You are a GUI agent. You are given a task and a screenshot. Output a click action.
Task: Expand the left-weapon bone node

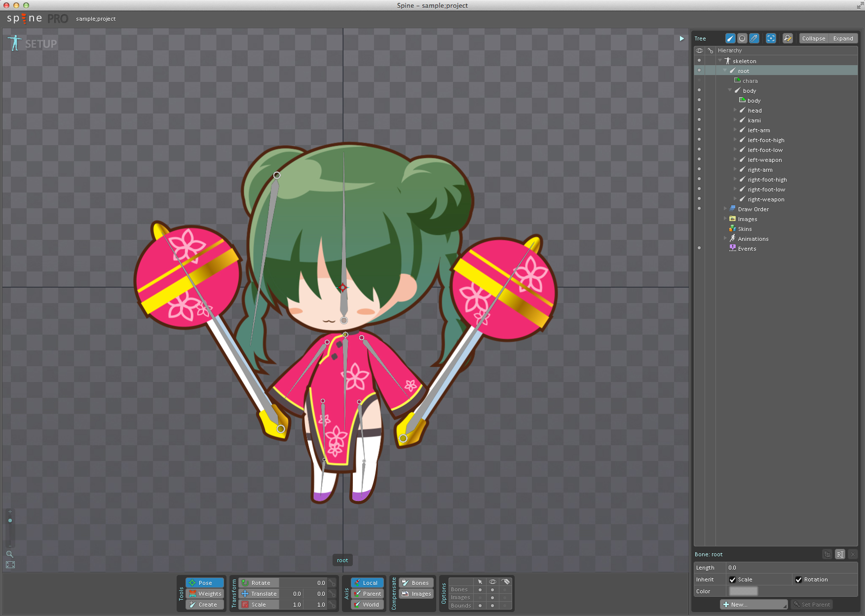coord(735,159)
